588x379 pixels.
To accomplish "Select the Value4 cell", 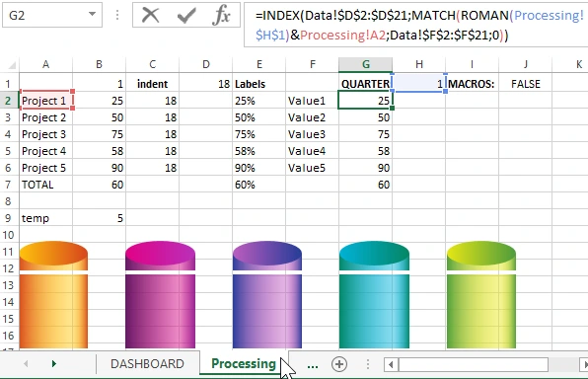I will coord(313,151).
